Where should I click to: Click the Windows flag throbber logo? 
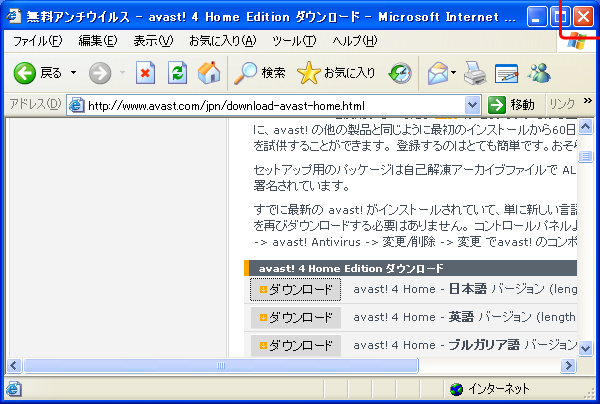pyautogui.click(x=576, y=41)
